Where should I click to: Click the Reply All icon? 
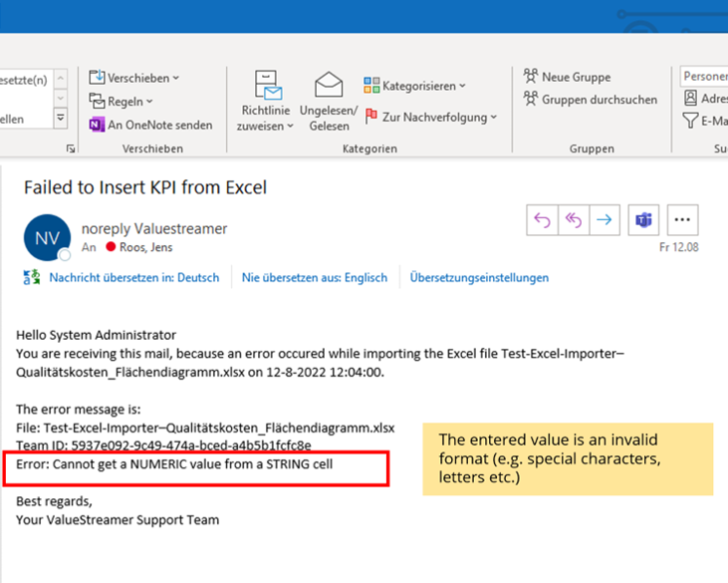pyautogui.click(x=573, y=221)
